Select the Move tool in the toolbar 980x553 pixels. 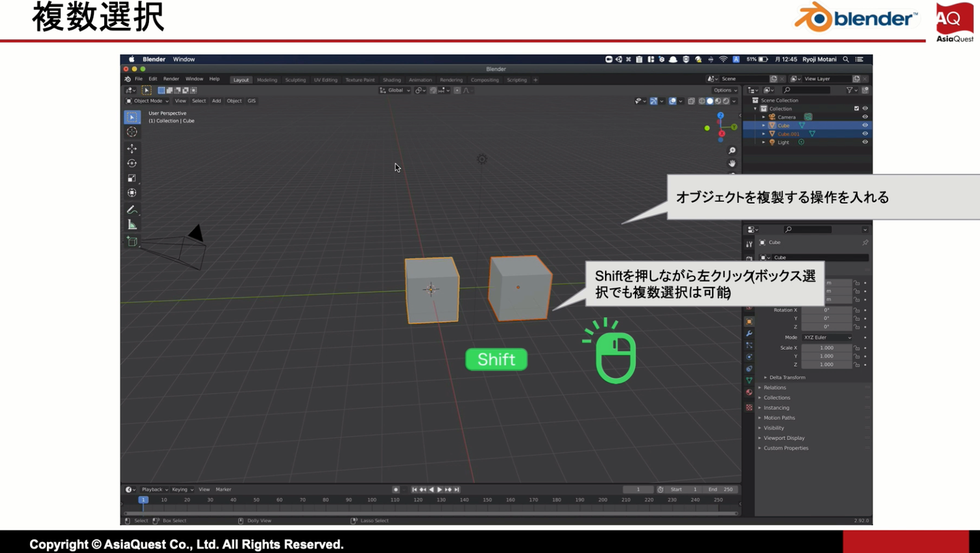pos(132,148)
